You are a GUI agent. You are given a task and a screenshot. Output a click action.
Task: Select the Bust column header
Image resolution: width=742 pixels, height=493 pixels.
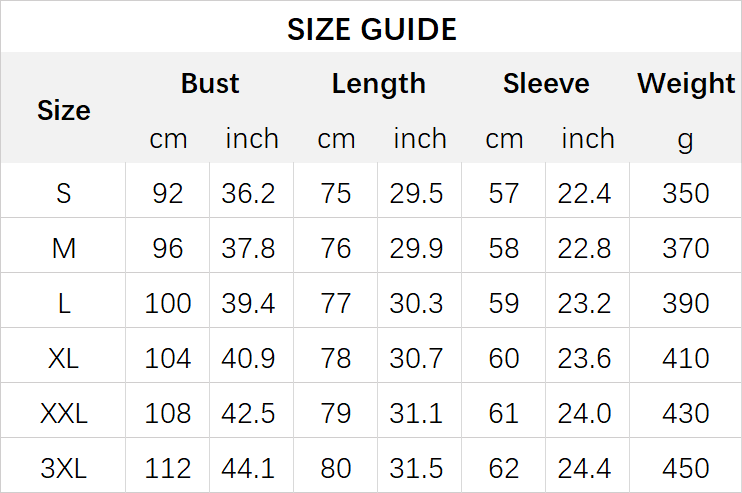click(x=210, y=84)
